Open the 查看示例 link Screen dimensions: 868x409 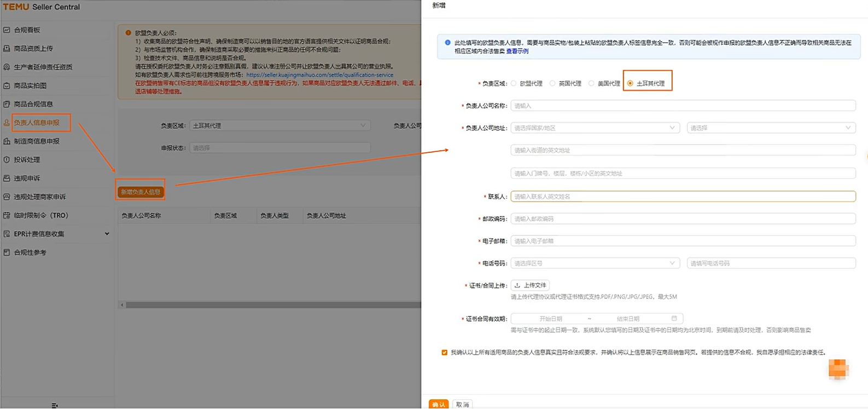tap(517, 51)
